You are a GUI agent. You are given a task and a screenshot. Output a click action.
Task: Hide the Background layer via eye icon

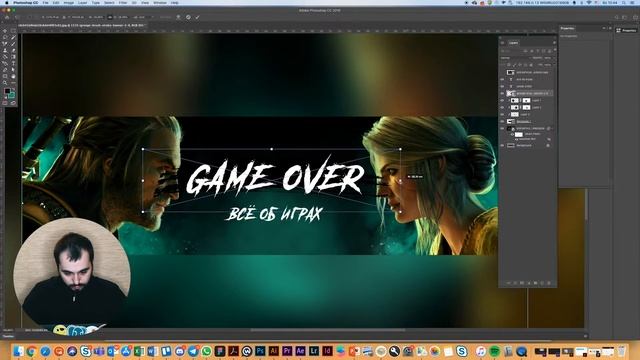pyautogui.click(x=502, y=145)
